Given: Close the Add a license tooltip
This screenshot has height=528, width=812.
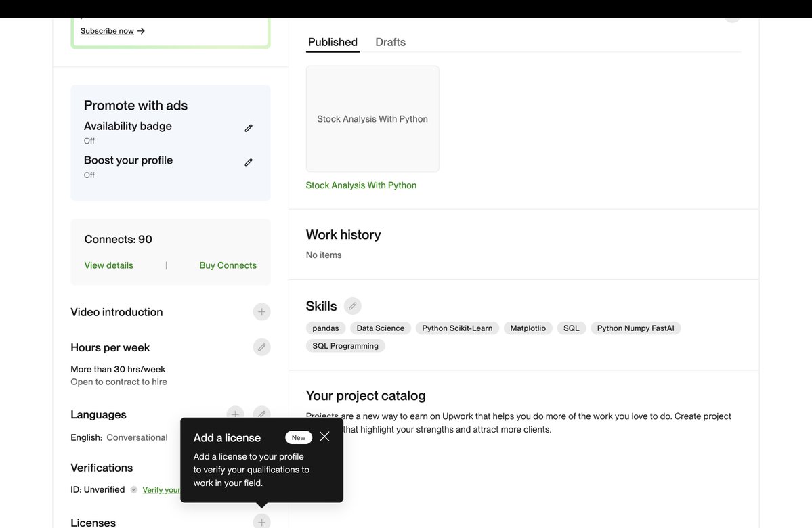Looking at the screenshot, I should point(324,437).
